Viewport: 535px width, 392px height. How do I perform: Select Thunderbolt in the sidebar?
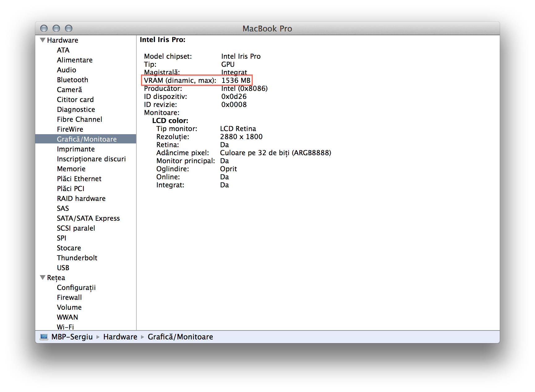tap(77, 258)
